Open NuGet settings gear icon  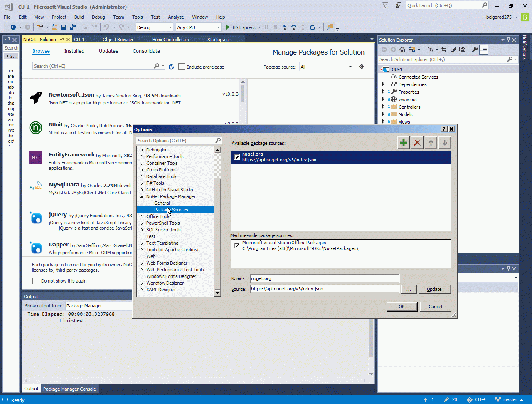(x=361, y=67)
